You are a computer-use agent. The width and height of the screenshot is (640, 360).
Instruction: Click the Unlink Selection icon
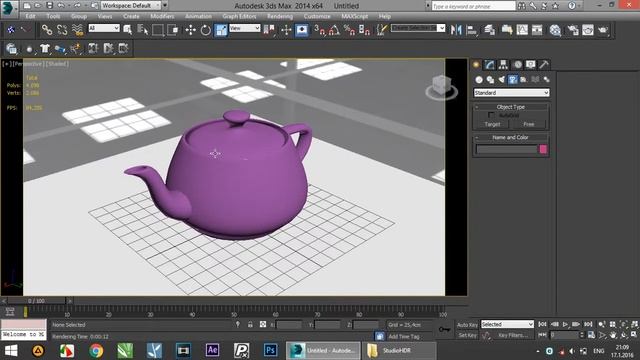point(62,30)
